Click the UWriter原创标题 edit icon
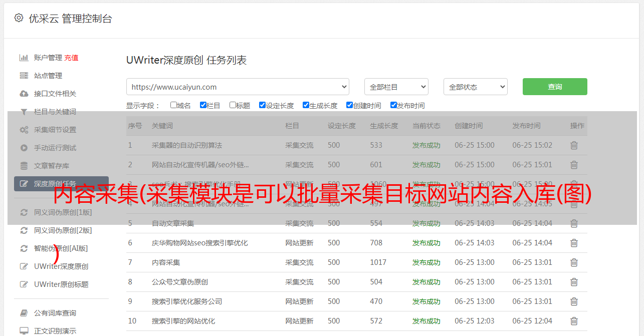Image resolution: width=644 pixels, height=336 pixels. pos(24,284)
